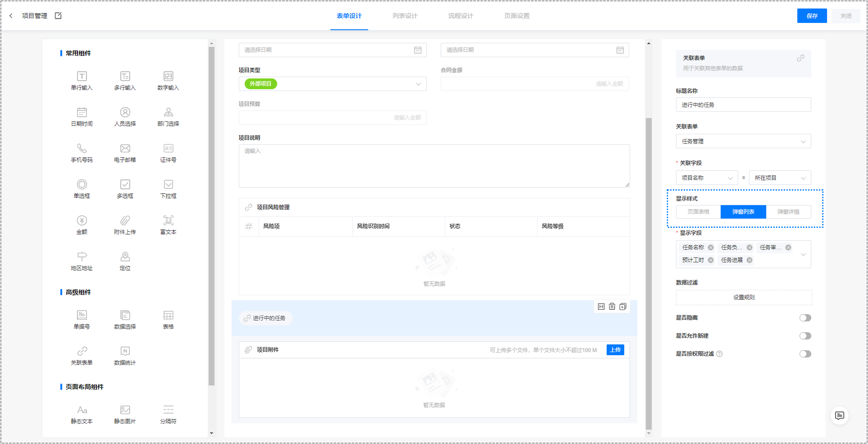Screen dimensions: 868x444
Task: Add the 关联表单 advanced component
Action: pos(82,356)
